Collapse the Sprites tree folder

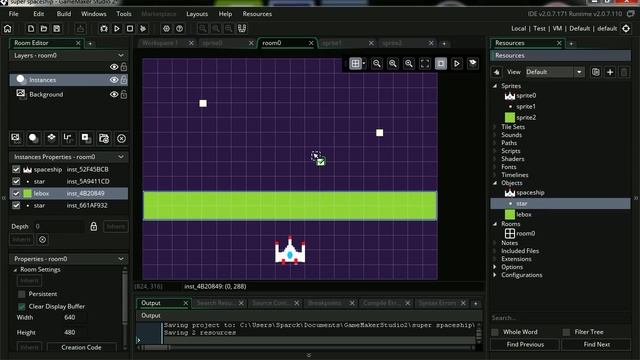[x=495, y=86]
